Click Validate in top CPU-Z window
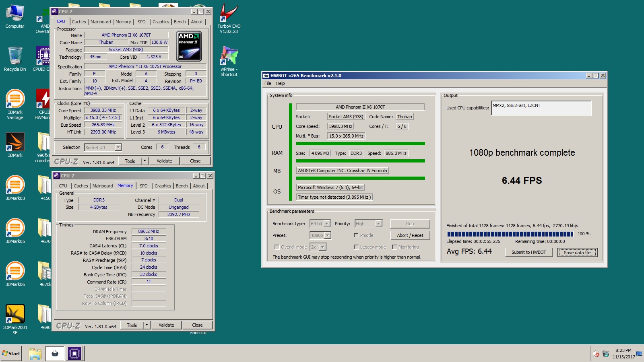The width and height of the screenshot is (644, 362). point(164,161)
